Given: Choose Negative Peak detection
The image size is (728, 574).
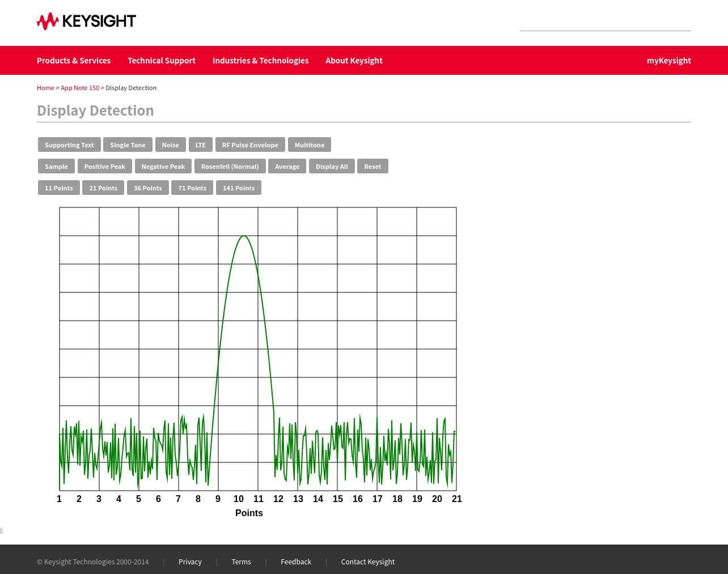Looking at the screenshot, I should [163, 167].
